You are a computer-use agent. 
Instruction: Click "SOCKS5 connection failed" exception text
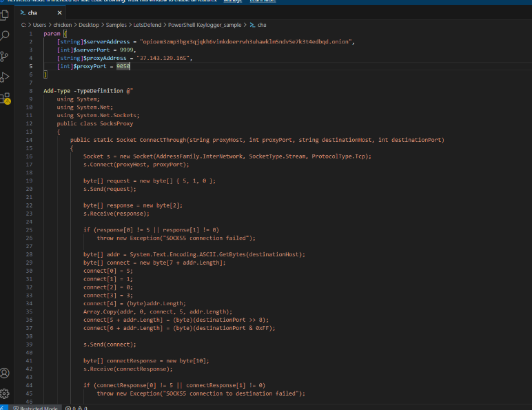pos(206,238)
